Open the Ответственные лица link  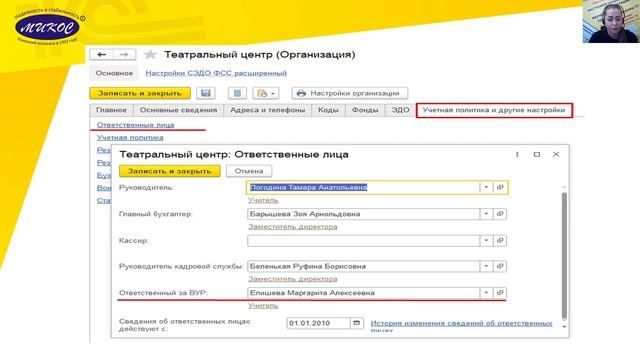coord(136,125)
